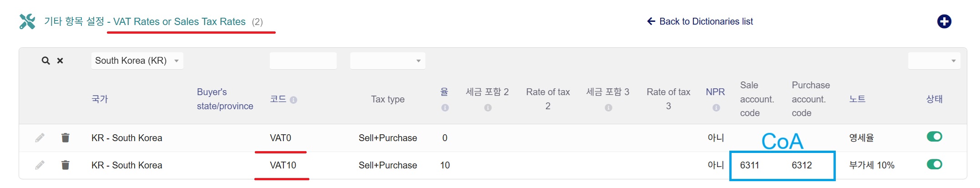Disable the status toggle for VAT0

point(934,137)
